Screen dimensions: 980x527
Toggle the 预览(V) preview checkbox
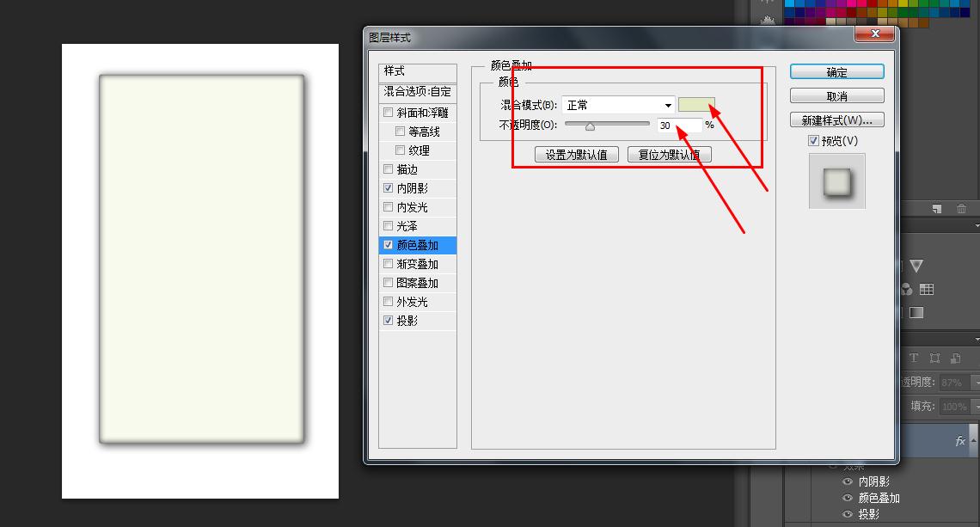tap(812, 140)
